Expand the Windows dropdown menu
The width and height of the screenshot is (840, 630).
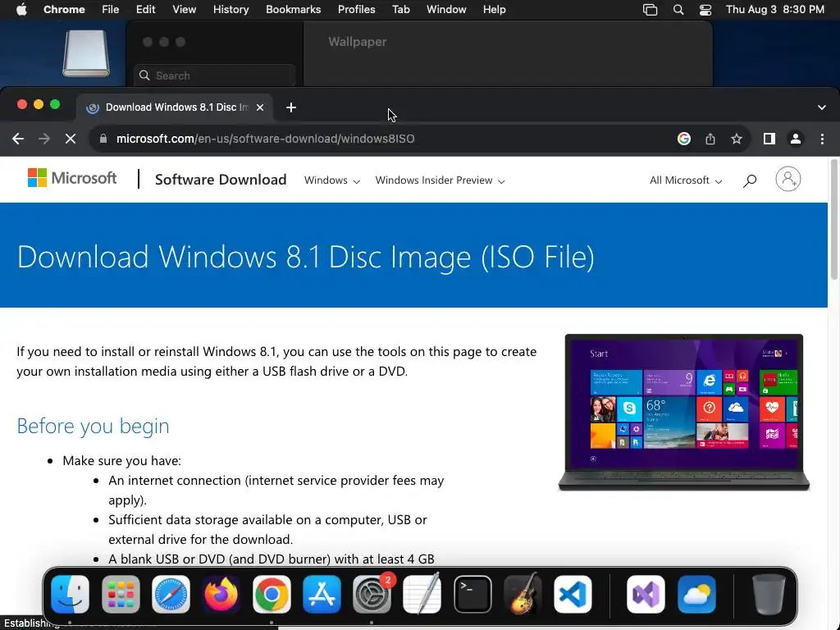[331, 180]
